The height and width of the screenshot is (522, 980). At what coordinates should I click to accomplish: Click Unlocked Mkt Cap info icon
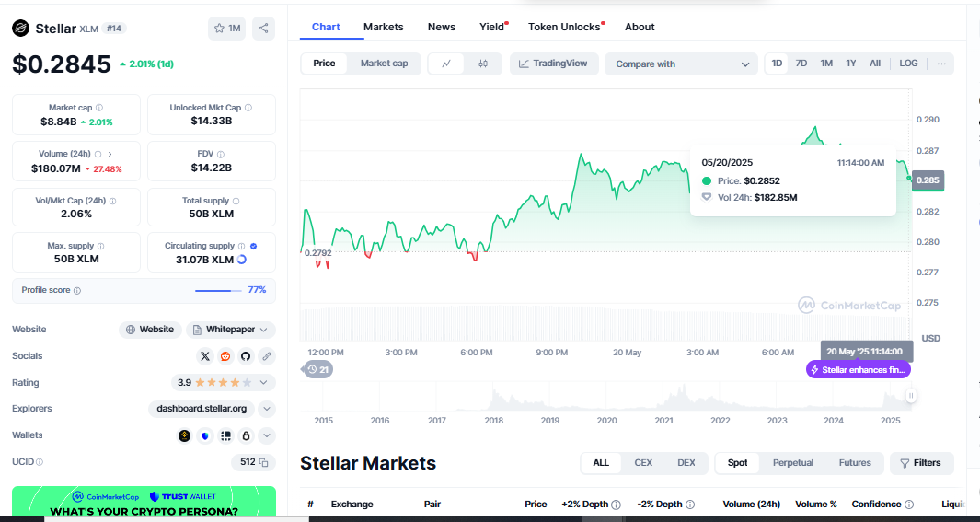tap(248, 108)
